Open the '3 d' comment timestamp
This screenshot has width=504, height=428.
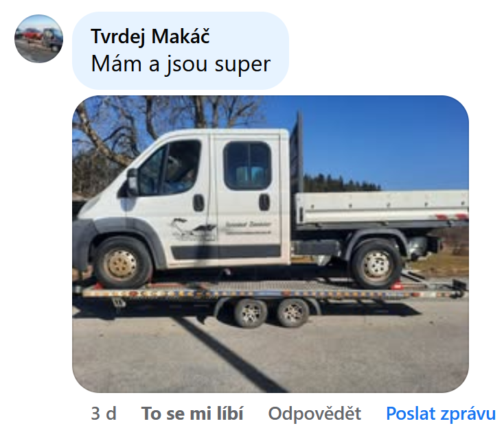(104, 413)
